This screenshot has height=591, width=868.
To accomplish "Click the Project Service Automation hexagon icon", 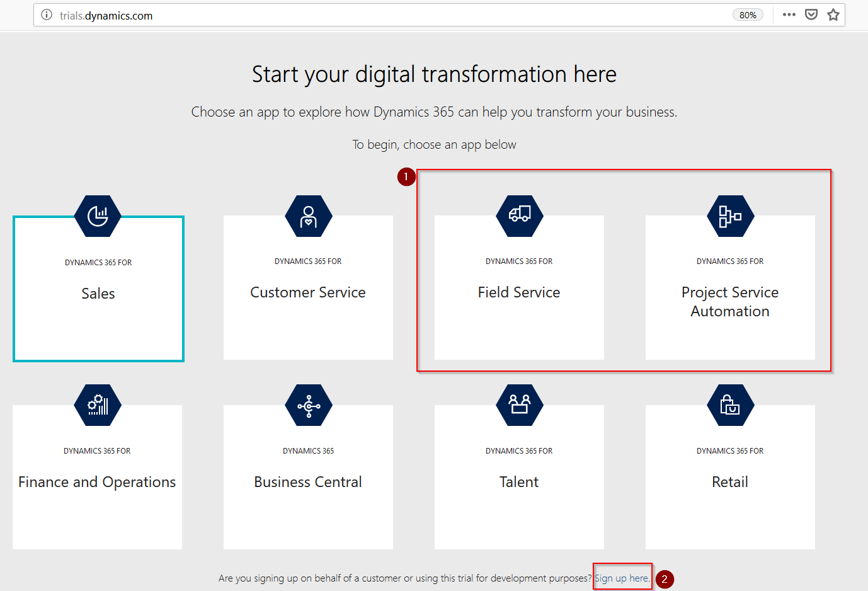I will tap(730, 216).
